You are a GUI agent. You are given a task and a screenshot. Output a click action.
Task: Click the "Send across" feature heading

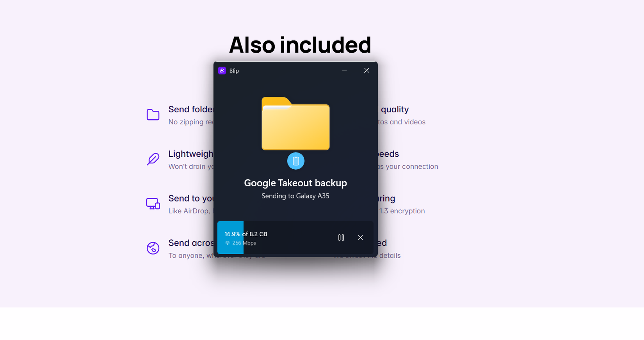click(x=191, y=243)
